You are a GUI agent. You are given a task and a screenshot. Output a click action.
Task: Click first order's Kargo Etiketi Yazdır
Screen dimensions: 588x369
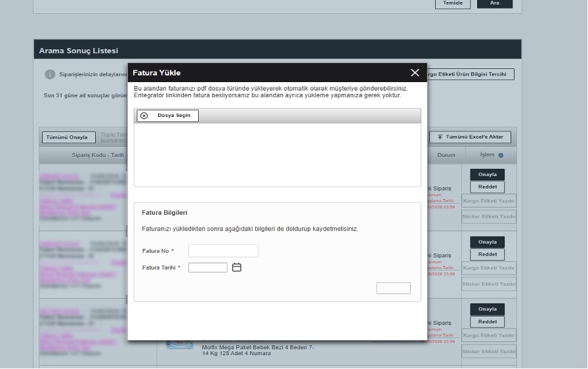coord(489,201)
